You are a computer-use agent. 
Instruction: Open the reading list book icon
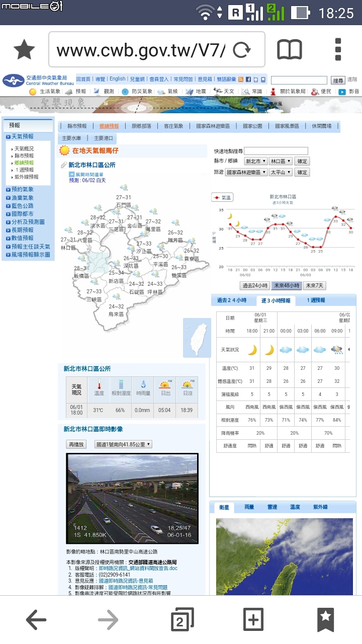[x=290, y=49]
